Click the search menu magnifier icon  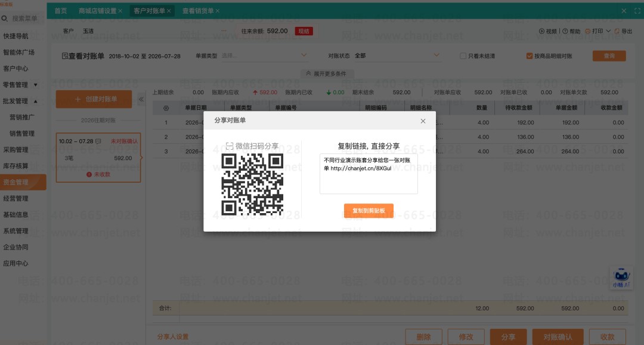(5, 19)
